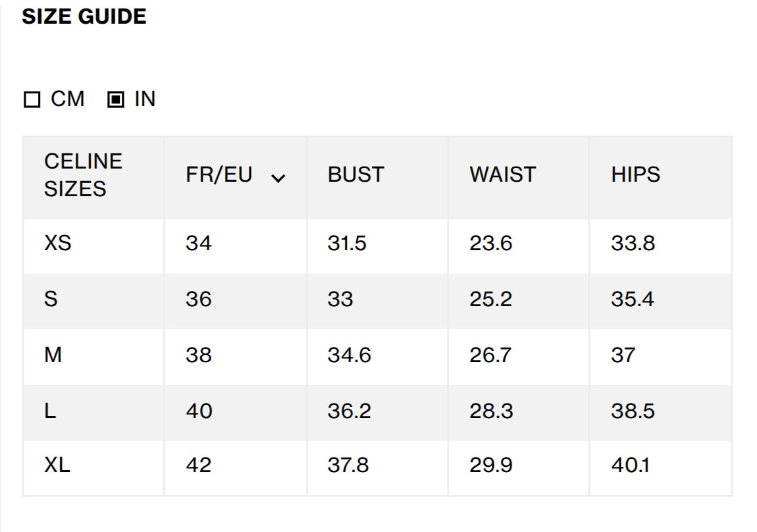Select the L size row label
Image resolution: width=757 pixels, height=532 pixels.
(x=50, y=411)
